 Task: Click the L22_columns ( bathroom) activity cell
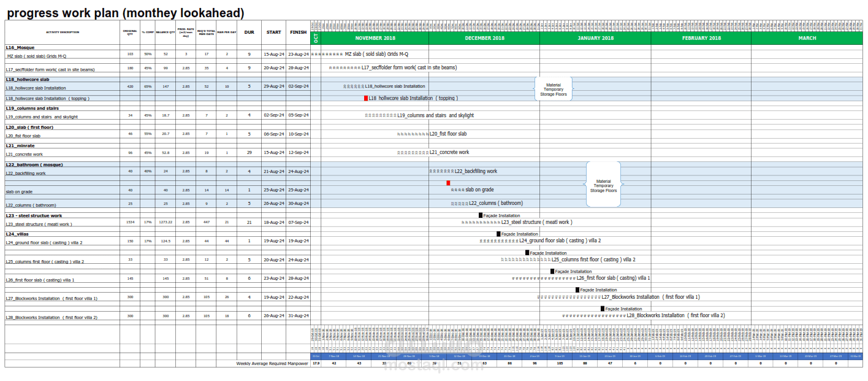tap(63, 204)
